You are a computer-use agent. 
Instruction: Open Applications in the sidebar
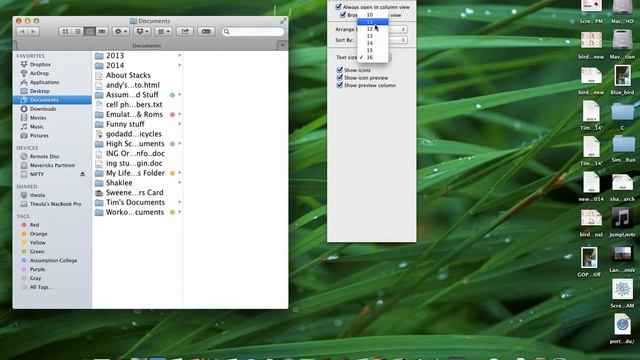(44, 82)
